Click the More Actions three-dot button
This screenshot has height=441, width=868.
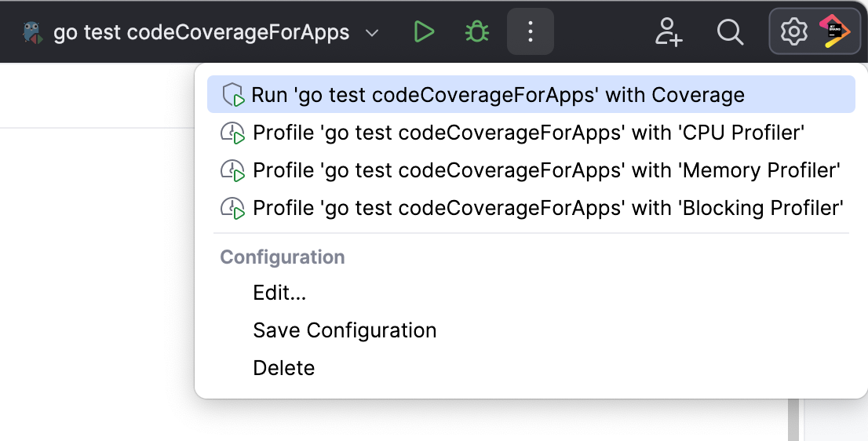click(531, 32)
